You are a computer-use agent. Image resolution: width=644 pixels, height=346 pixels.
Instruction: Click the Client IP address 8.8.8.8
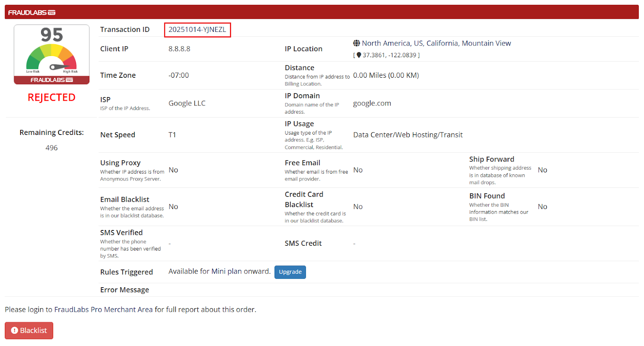click(x=179, y=49)
